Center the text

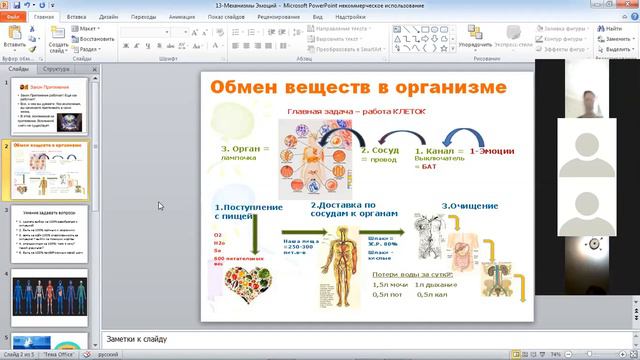pyautogui.click(x=247, y=46)
